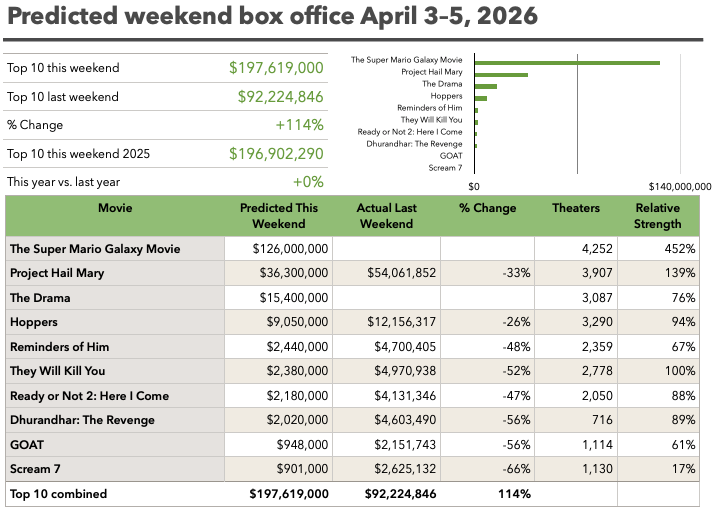
Task: Click the '+114%' change summary value
Action: click(x=299, y=125)
